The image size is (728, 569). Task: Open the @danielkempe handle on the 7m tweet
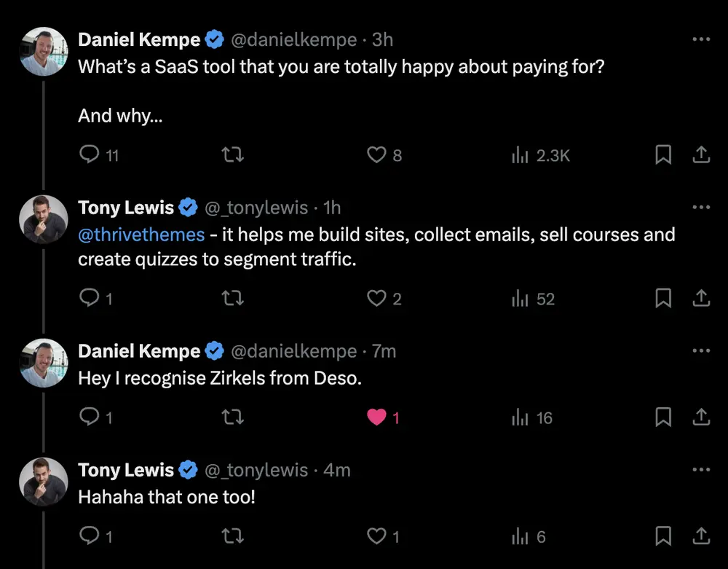tap(293, 350)
